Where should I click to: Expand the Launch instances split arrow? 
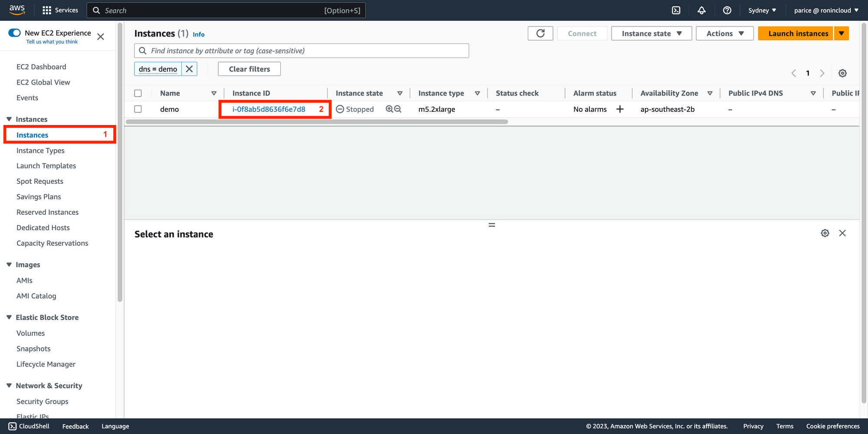(x=841, y=33)
